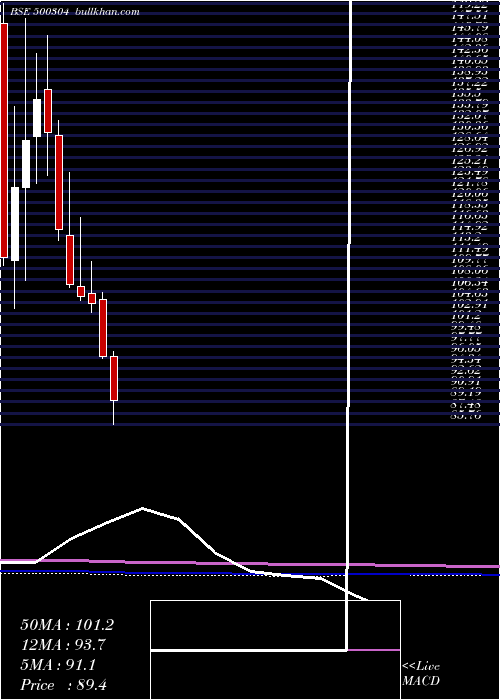The height and width of the screenshot is (700, 500).
Task: Click the 90.91 price axis label
Action: tap(466, 383)
